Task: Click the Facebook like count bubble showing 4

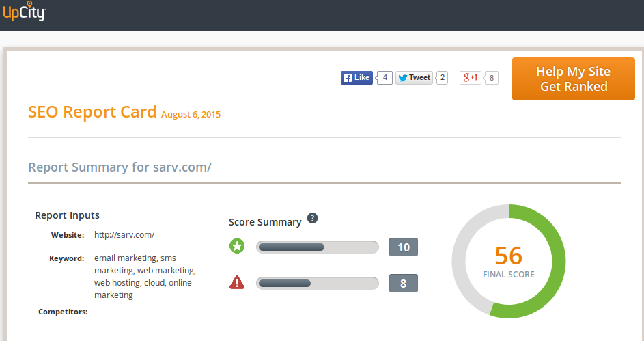Action: pos(385,78)
